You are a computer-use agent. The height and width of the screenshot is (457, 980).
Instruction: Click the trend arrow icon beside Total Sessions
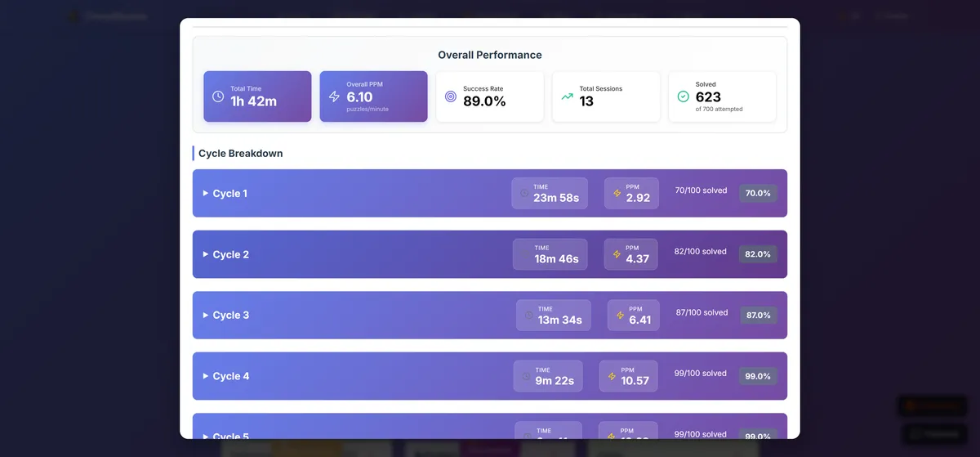[567, 96]
